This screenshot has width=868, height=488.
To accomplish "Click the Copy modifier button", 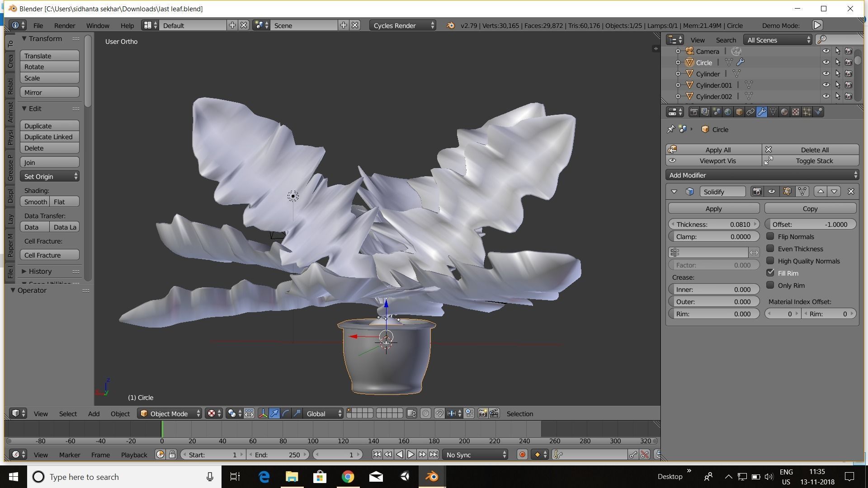I will coord(810,208).
